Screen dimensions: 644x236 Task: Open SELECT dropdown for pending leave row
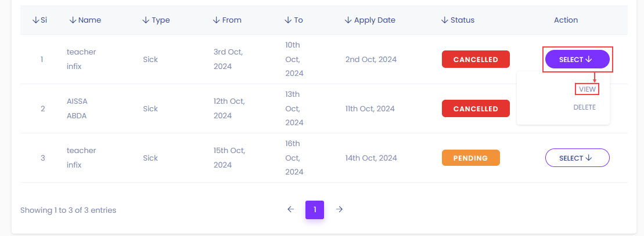pos(577,158)
